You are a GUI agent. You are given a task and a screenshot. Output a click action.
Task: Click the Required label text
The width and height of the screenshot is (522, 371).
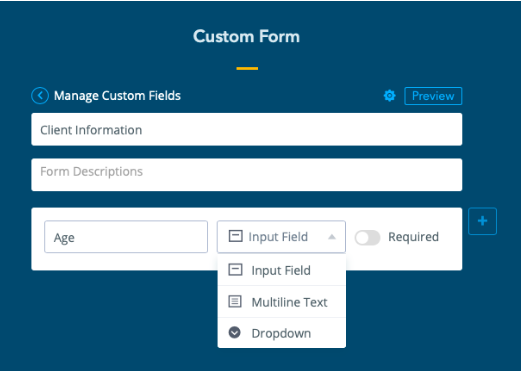point(413,237)
